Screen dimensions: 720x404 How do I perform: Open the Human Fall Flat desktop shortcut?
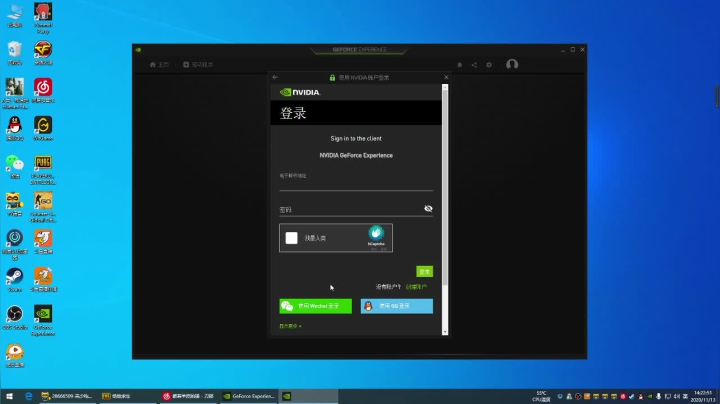[x=15, y=94]
